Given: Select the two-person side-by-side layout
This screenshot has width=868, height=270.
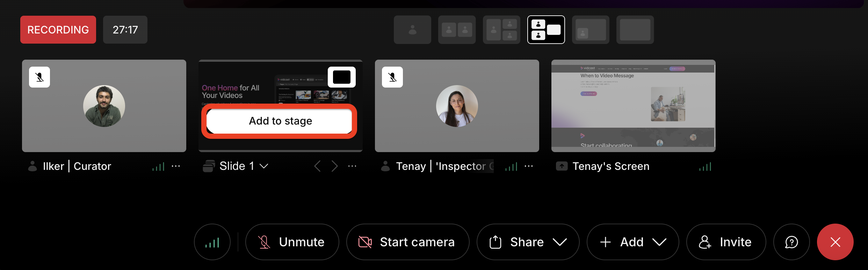Looking at the screenshot, I should [457, 30].
